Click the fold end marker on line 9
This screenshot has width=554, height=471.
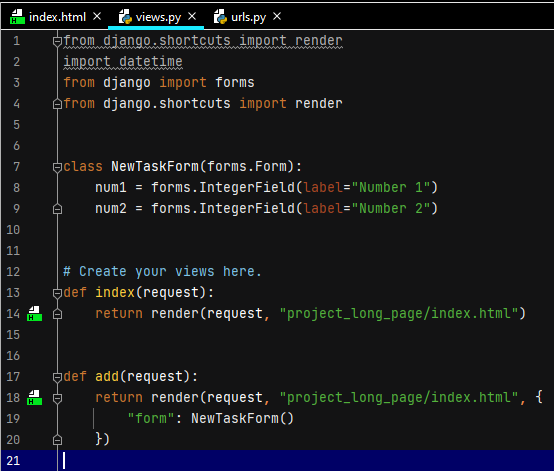(x=57, y=209)
